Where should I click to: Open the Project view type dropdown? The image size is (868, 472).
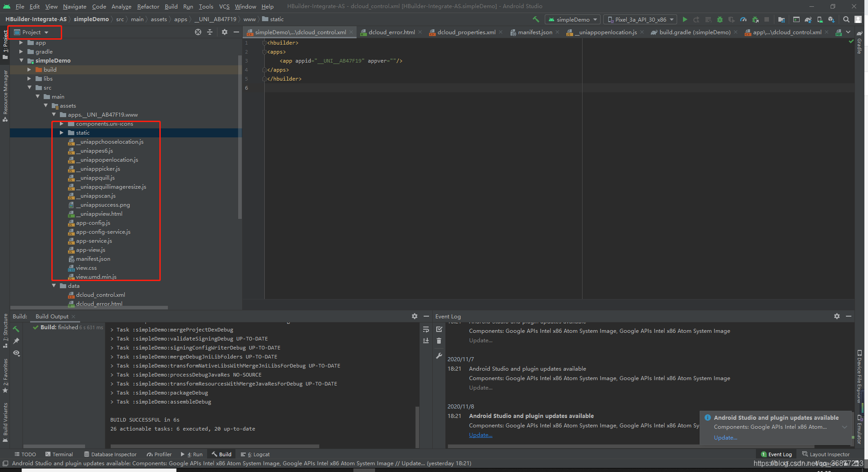tap(31, 32)
